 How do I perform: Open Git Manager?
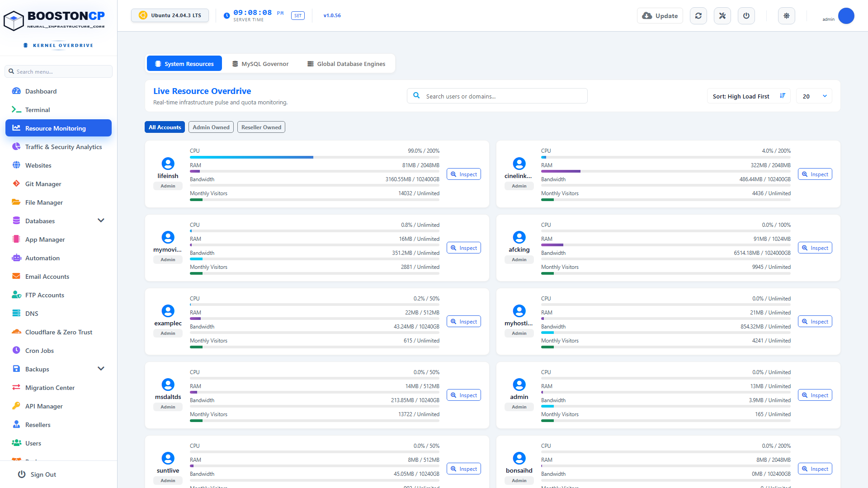tap(58, 184)
